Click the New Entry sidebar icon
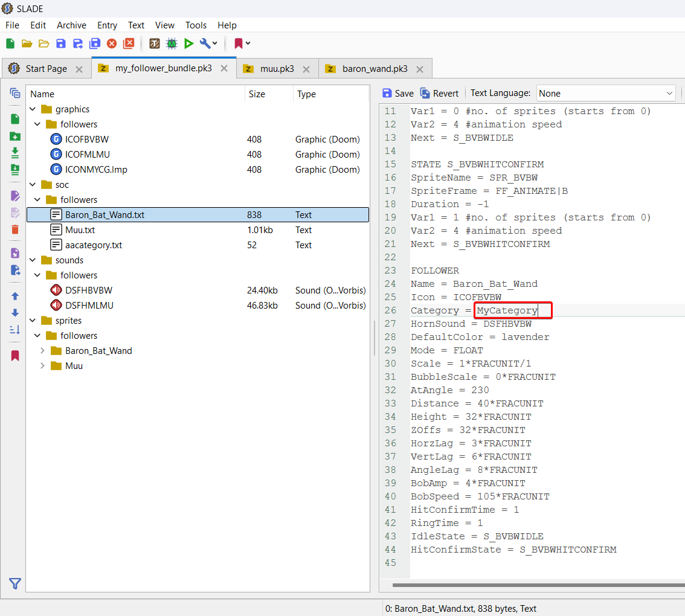 pos(15,119)
